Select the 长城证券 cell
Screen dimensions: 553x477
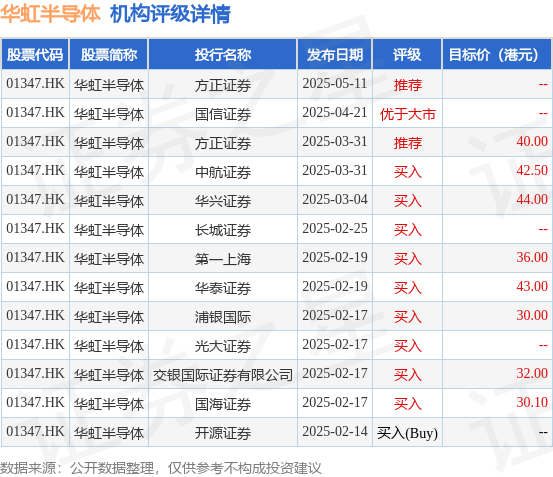coord(223,230)
